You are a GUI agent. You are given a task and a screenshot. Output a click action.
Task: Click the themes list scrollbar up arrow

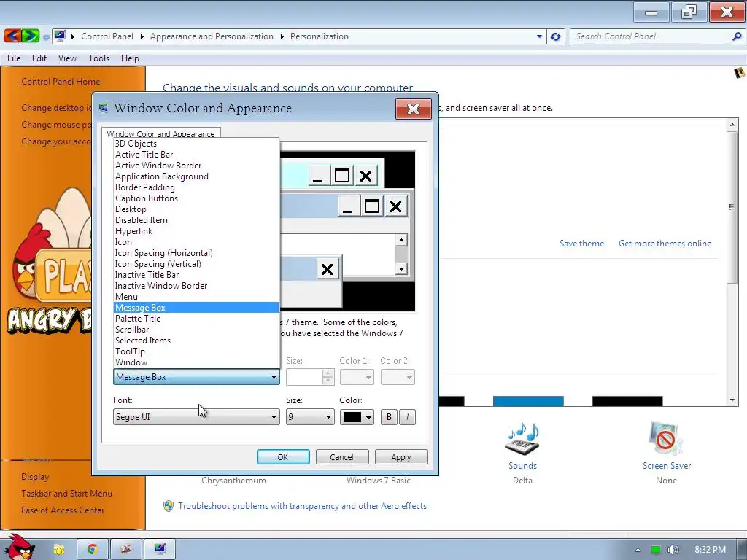(732, 125)
